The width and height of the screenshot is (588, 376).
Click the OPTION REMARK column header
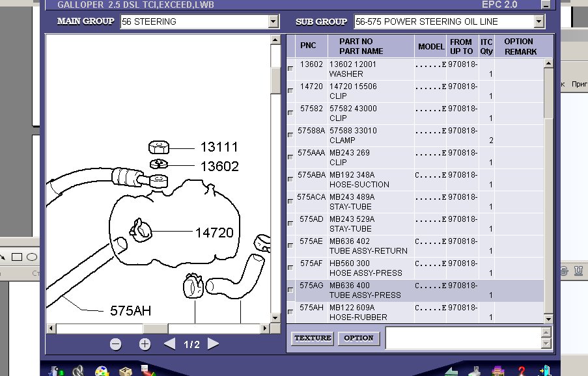coord(524,46)
